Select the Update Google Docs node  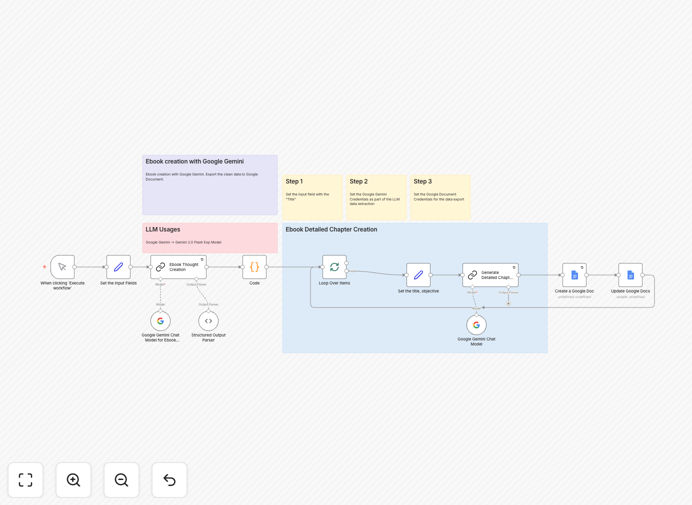(x=630, y=275)
